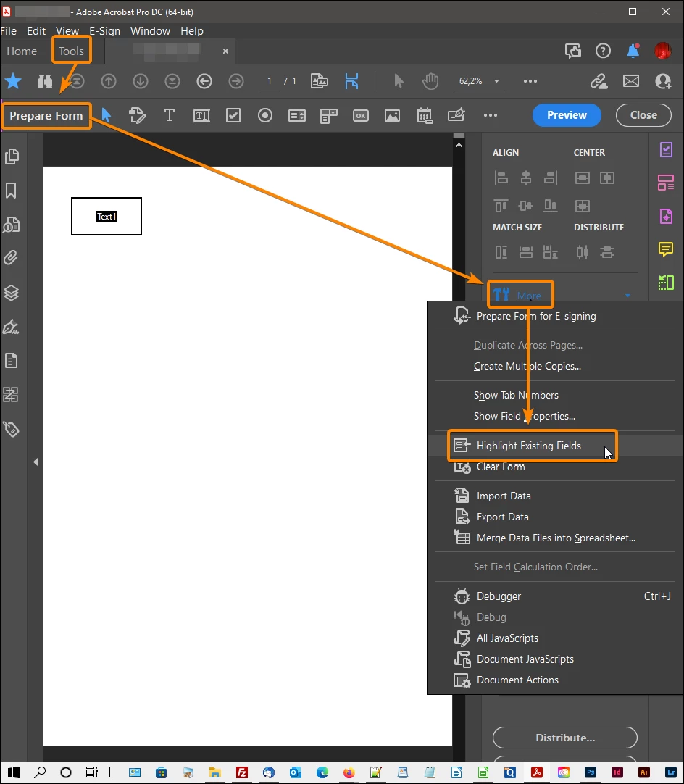This screenshot has width=684, height=784.
Task: Open the Edit menu
Action: 36,31
